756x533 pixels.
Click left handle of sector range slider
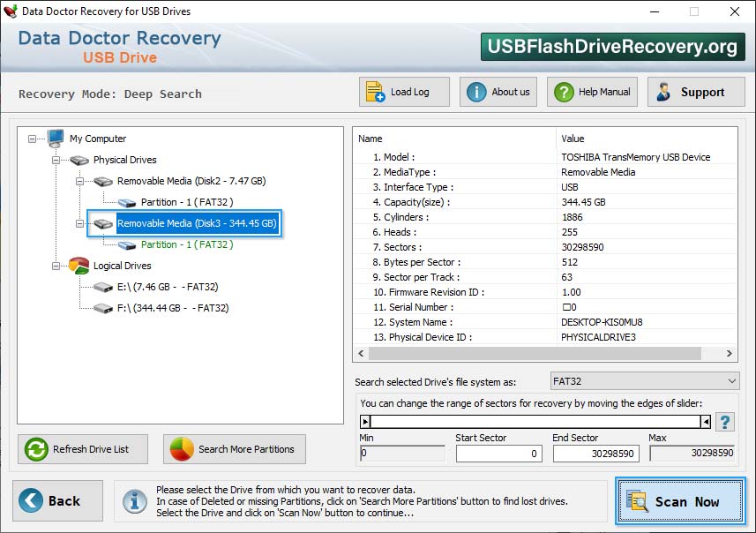point(365,422)
